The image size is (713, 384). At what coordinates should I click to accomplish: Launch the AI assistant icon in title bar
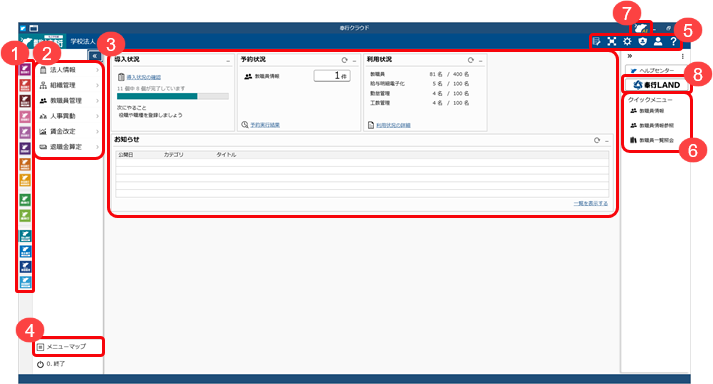click(641, 28)
